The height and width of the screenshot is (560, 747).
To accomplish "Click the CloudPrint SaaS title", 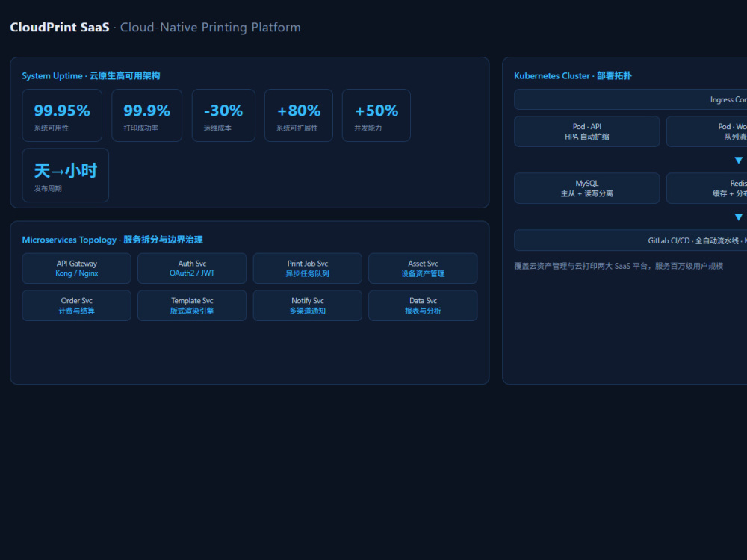I will point(60,27).
